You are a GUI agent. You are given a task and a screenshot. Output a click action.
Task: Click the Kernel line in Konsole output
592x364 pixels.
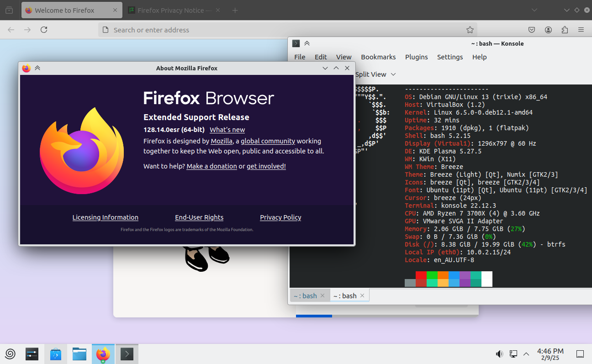pyautogui.click(x=469, y=112)
